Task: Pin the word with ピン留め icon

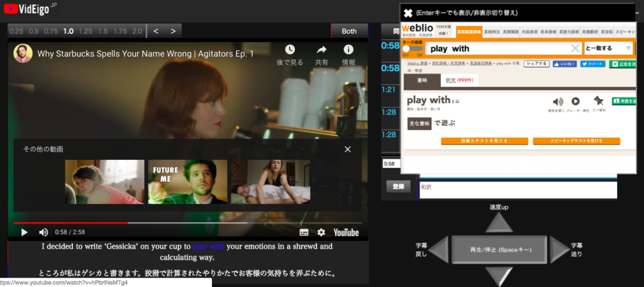Action: [x=599, y=101]
